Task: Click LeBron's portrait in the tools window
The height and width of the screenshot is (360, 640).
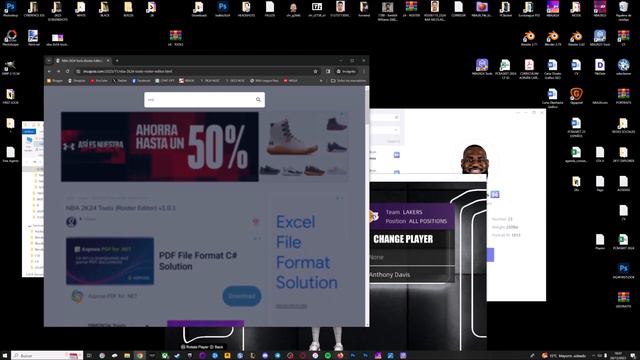Action: click(474, 160)
